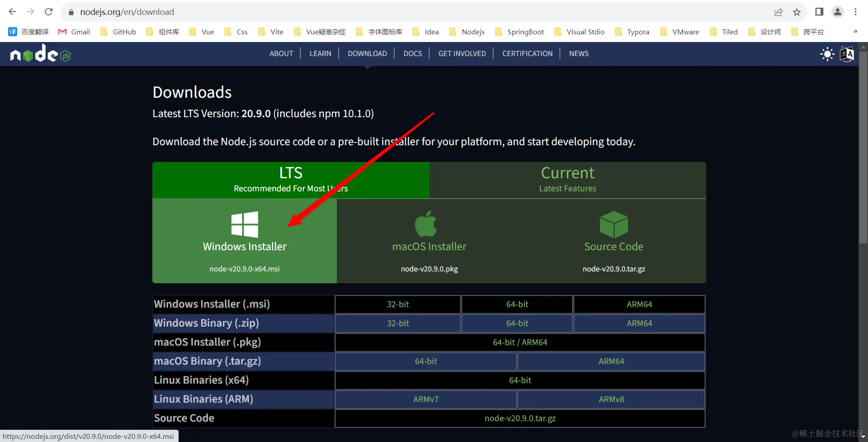Download node-v20.9.0.tar.gz in Source Code row
The image size is (868, 442).
(x=520, y=418)
